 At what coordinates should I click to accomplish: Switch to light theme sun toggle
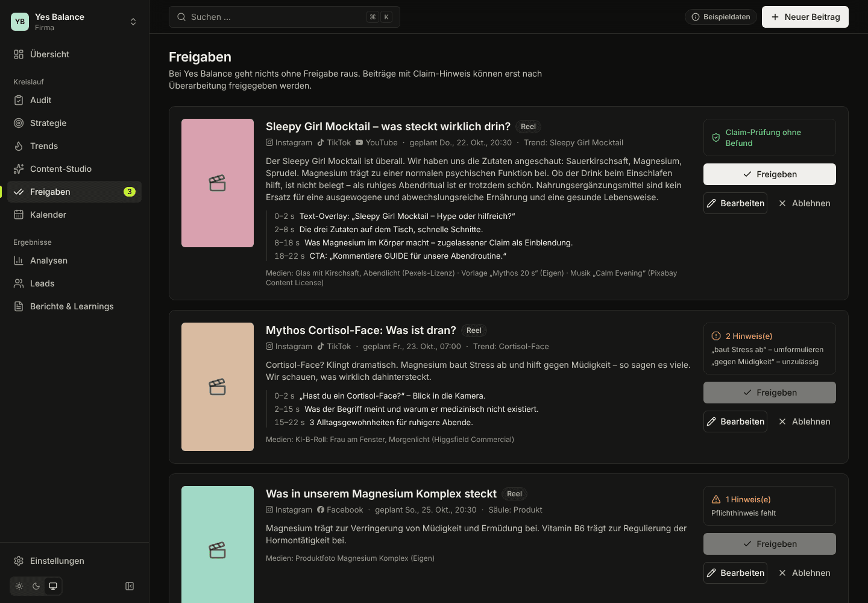[x=19, y=586]
